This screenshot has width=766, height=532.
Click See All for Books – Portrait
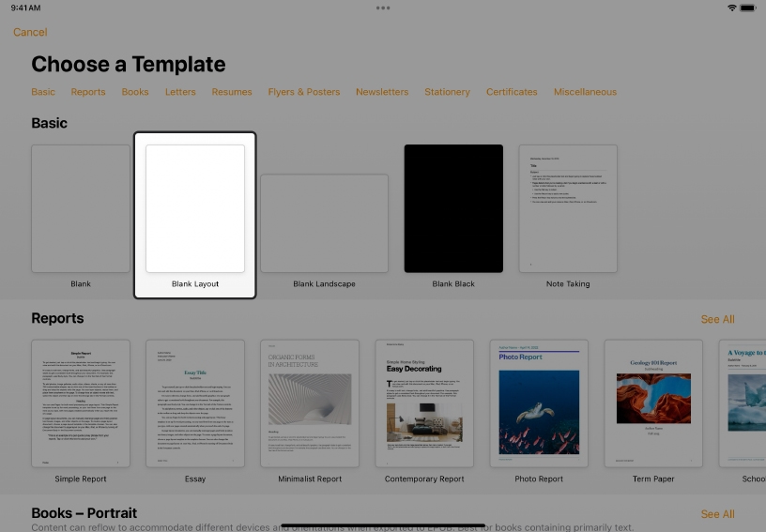coord(717,514)
